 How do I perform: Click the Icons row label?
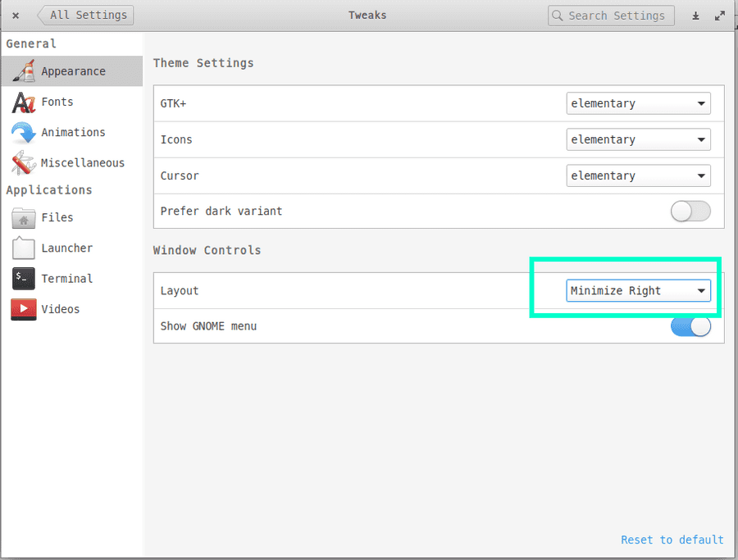176,139
